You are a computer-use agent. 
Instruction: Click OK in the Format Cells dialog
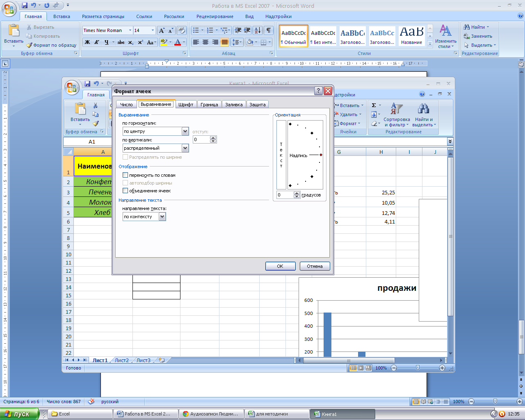(280, 266)
